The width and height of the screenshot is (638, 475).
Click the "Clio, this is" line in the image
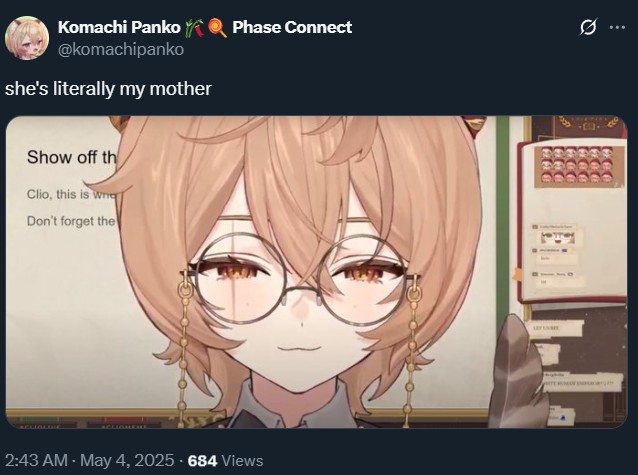pyautogui.click(x=71, y=194)
